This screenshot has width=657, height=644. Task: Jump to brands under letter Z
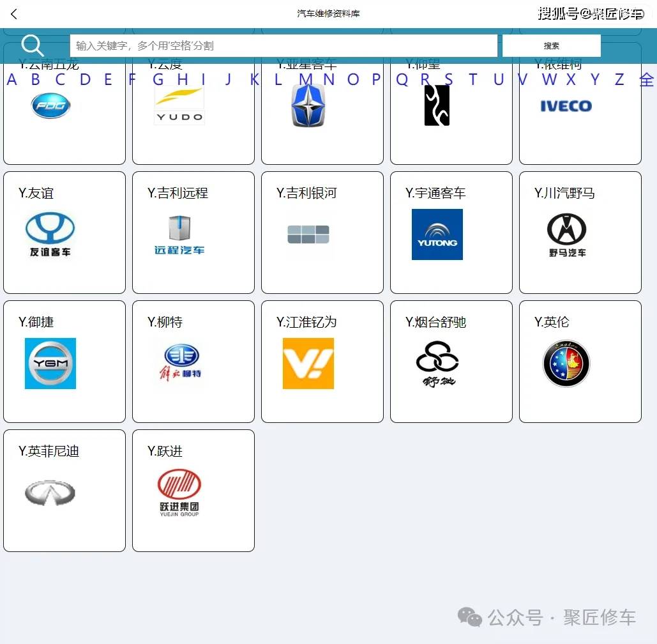[619, 79]
